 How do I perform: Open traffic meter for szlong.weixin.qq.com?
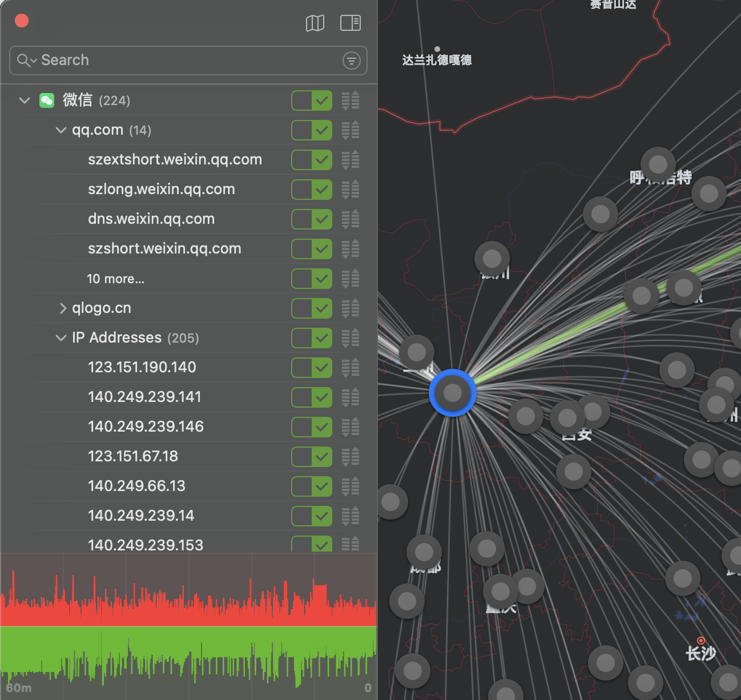351,190
